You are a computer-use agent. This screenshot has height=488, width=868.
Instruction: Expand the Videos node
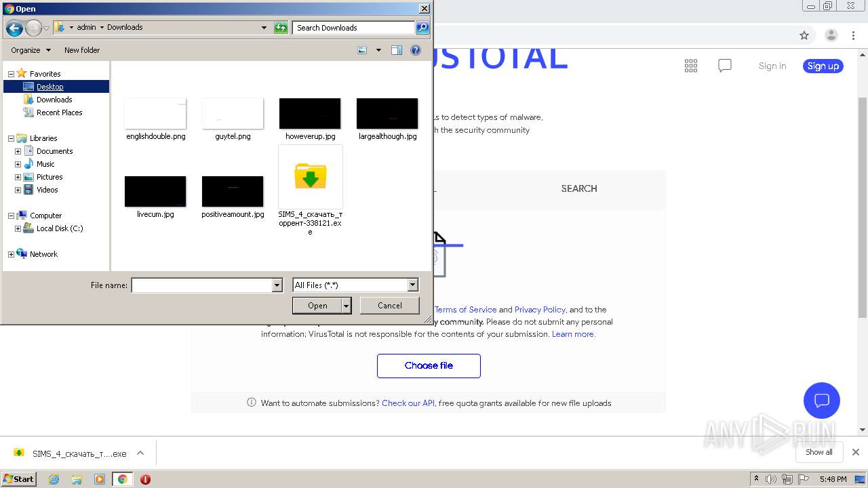point(18,190)
